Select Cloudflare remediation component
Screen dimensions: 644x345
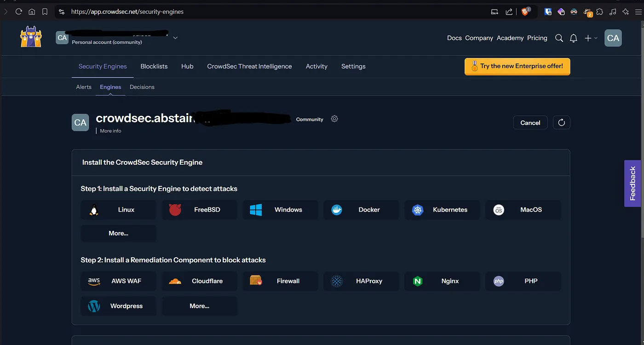pos(200,281)
